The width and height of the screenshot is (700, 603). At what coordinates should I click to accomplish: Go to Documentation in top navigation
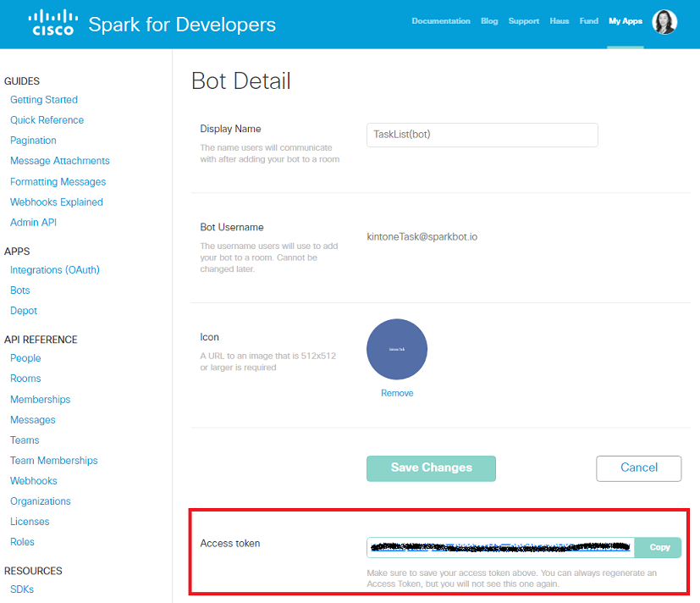(441, 21)
